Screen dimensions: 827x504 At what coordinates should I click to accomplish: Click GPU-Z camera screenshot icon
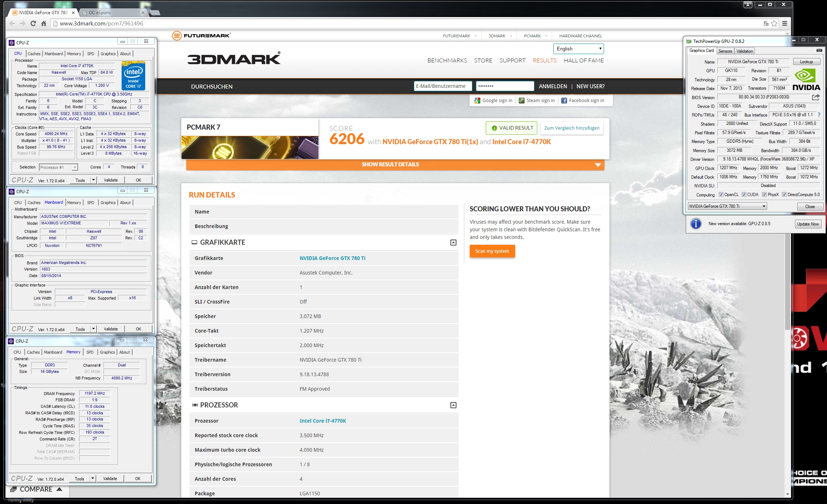pyautogui.click(x=819, y=50)
